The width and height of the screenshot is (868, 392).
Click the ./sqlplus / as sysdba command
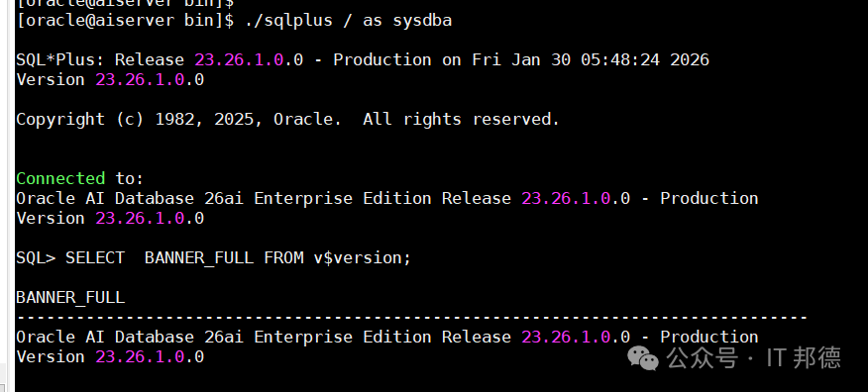pyautogui.click(x=348, y=21)
